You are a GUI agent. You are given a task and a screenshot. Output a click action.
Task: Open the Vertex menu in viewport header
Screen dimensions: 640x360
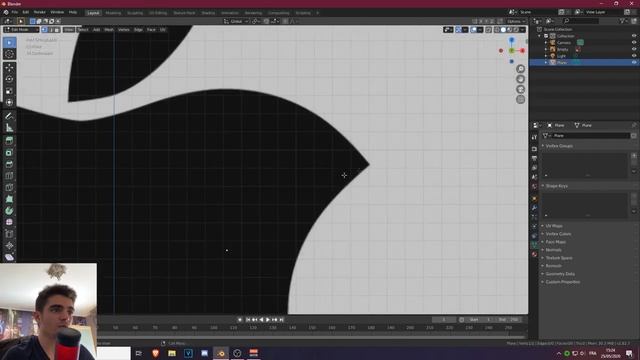124,30
